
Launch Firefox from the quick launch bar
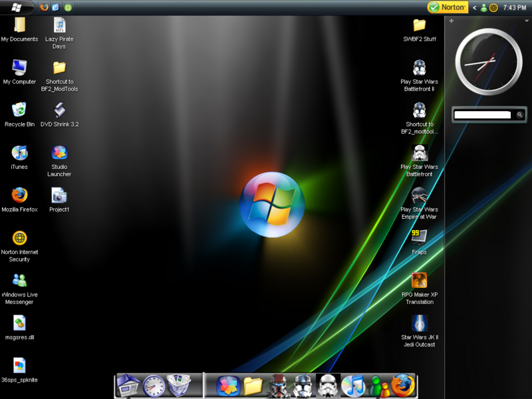(44, 7)
